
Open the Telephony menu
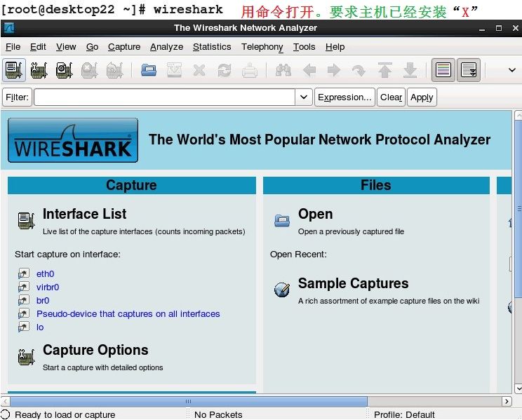tap(262, 47)
